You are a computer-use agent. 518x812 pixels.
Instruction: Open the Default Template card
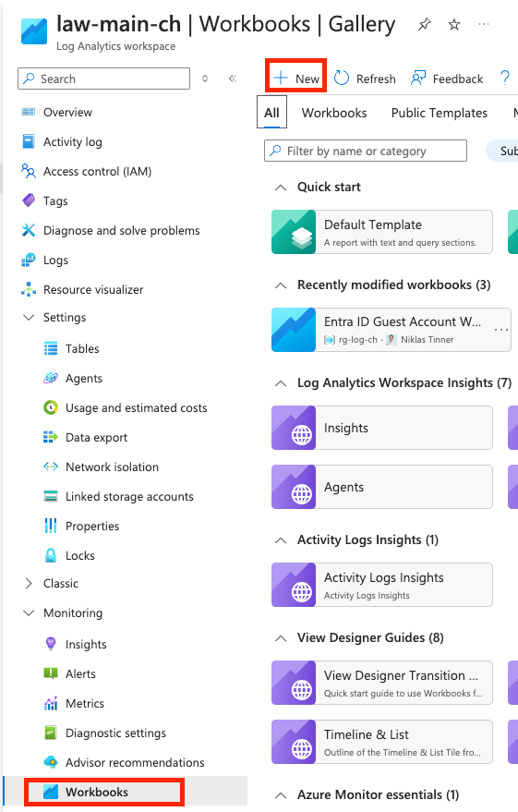[x=382, y=232]
